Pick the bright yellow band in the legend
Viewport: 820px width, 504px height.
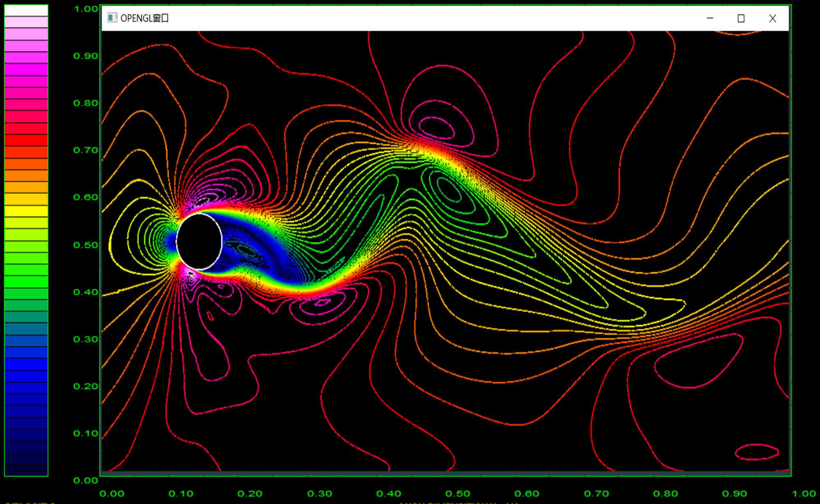[26, 211]
